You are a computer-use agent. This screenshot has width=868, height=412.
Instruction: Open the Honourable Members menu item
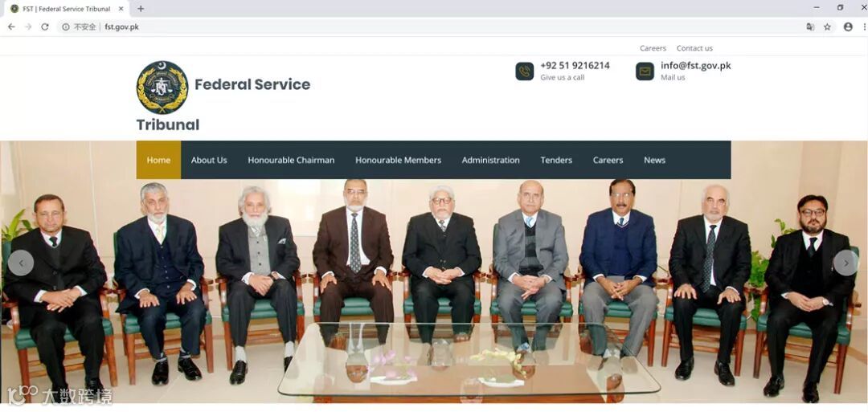point(398,160)
